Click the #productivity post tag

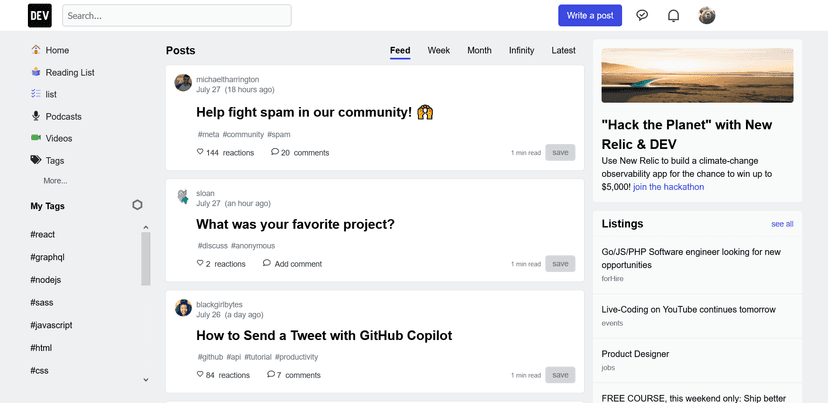click(x=296, y=357)
